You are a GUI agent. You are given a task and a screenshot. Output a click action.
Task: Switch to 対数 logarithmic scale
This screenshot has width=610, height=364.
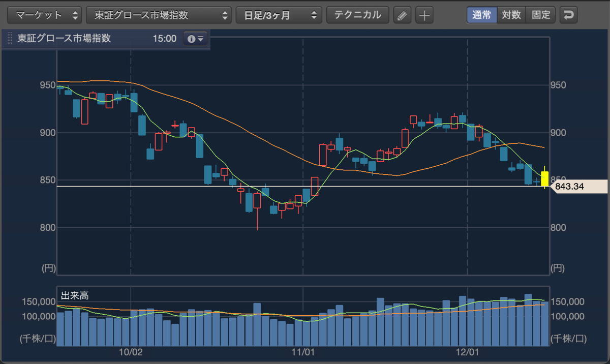pyautogui.click(x=511, y=15)
